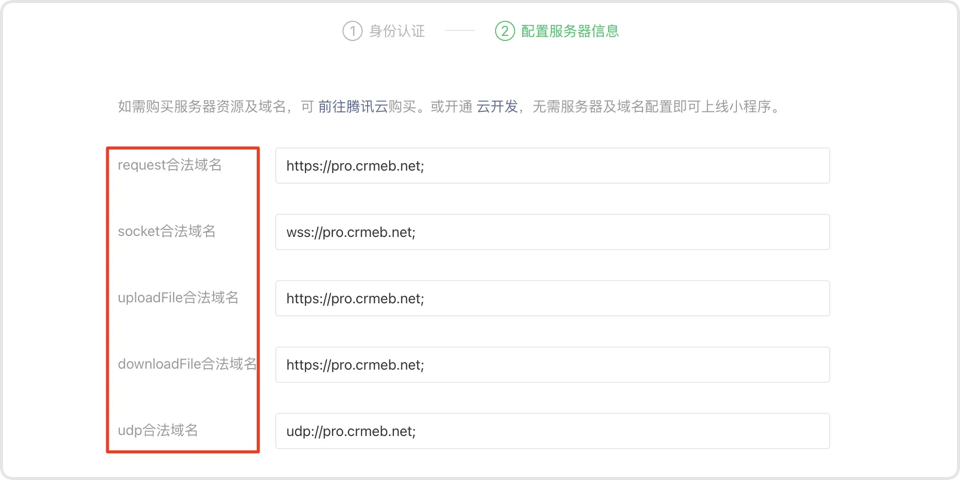Open the 云开发 link
Viewport: 960px width, 480px height.
click(x=497, y=106)
